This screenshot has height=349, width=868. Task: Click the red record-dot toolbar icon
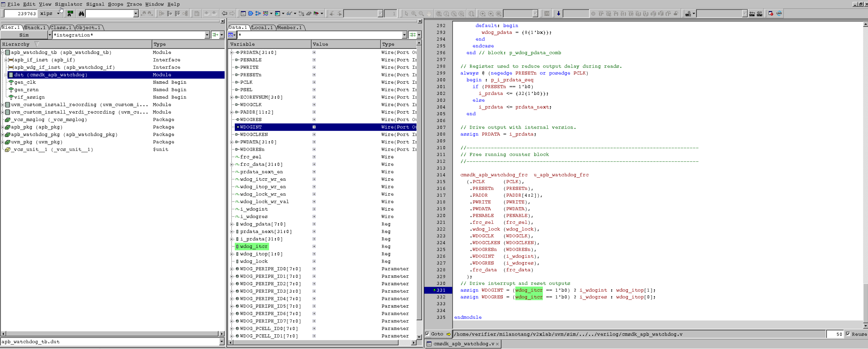click(771, 14)
